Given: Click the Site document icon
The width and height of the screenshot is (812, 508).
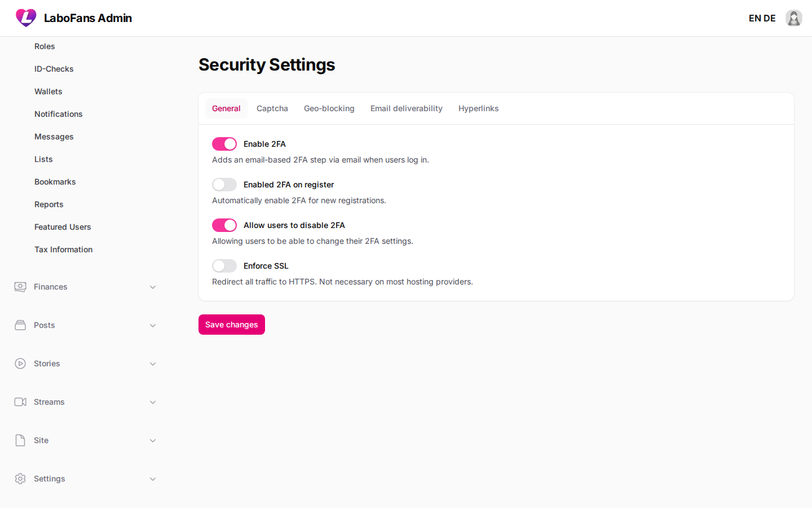Looking at the screenshot, I should 20,440.
